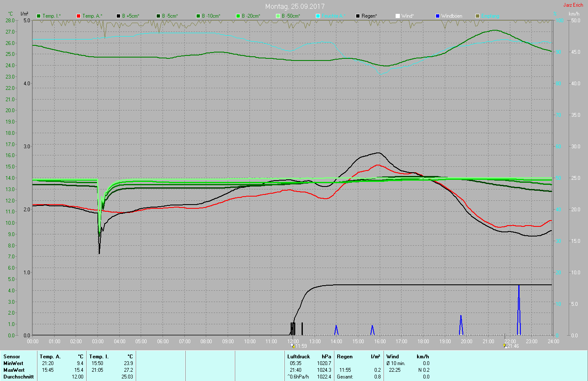Click the Regen legend icon

358,16
